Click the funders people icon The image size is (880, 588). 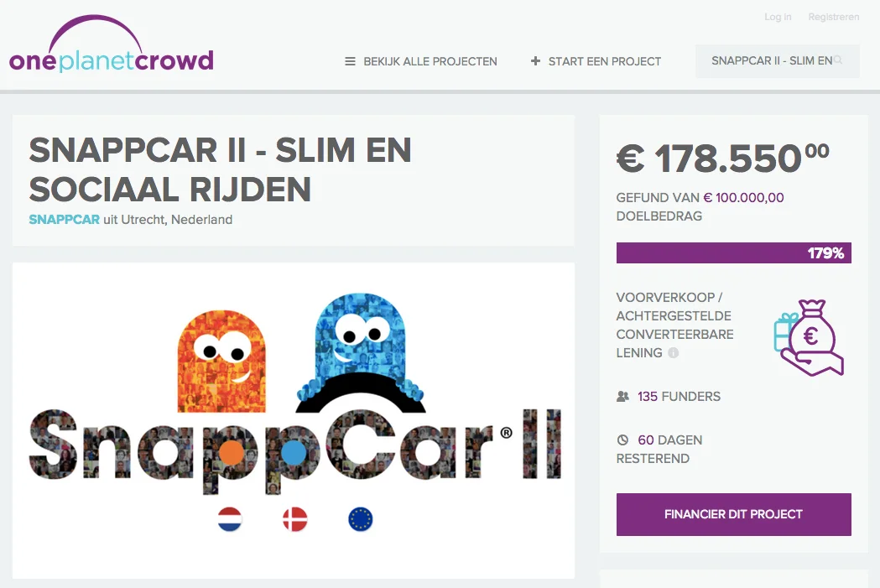click(622, 396)
